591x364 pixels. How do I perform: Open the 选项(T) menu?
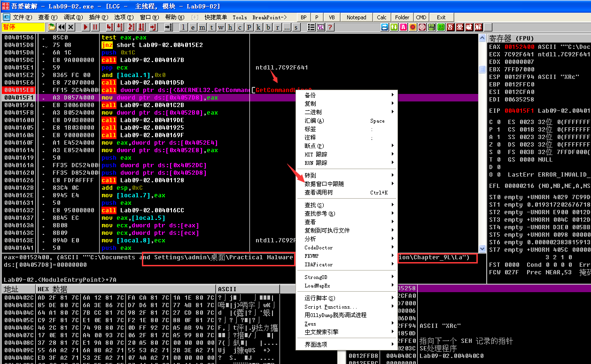pos(124,17)
